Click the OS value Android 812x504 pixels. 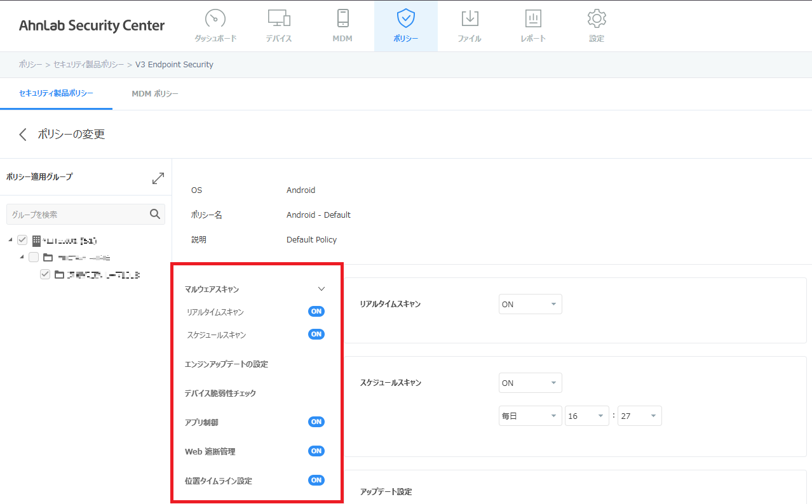301,190
